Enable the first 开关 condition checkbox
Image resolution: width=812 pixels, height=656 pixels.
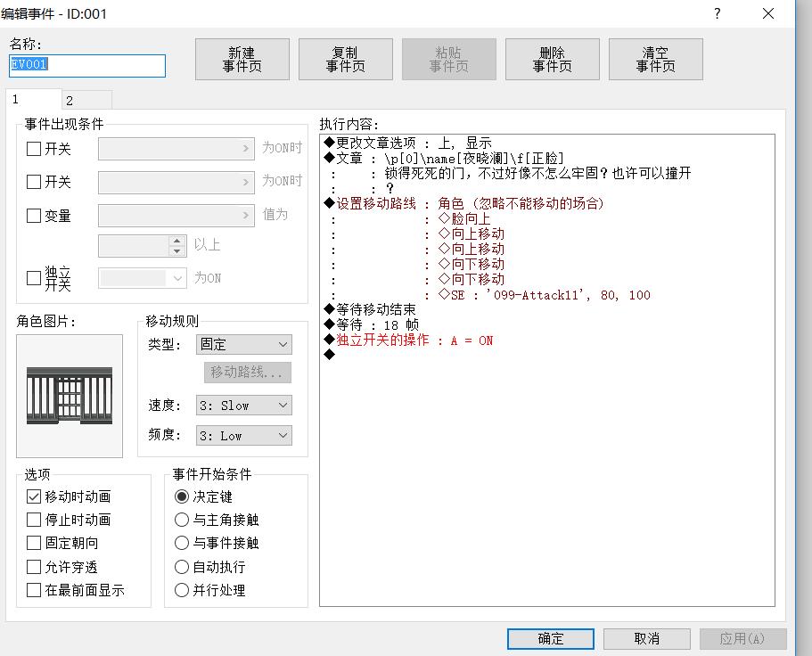pyautogui.click(x=34, y=149)
